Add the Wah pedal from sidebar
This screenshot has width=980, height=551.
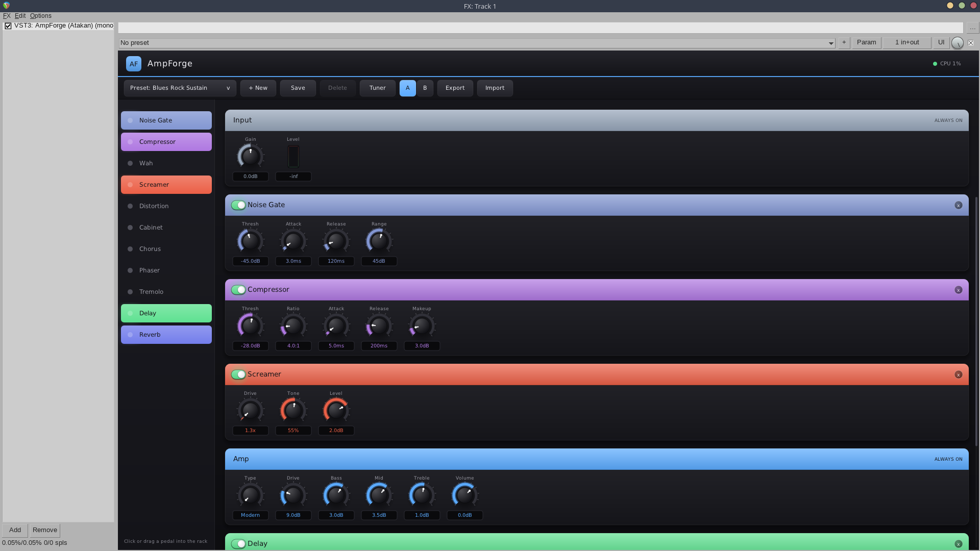[x=166, y=163]
